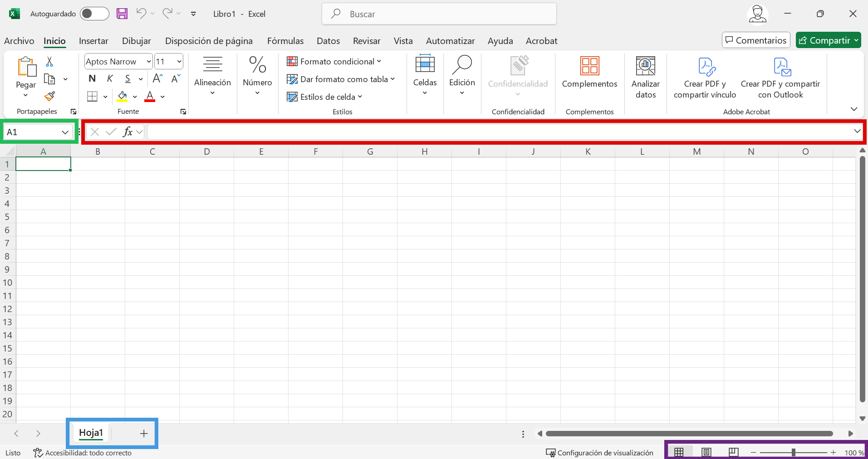Click the zoom slider handle
This screenshot has width=868, height=459.
[793, 452]
